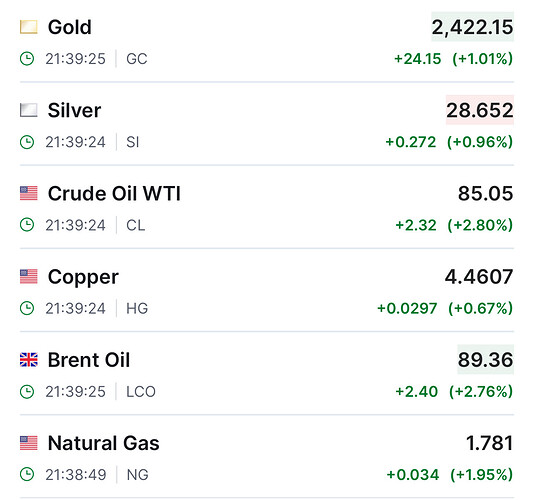
Task: Click the LCO ticker symbol
Action: (x=141, y=392)
